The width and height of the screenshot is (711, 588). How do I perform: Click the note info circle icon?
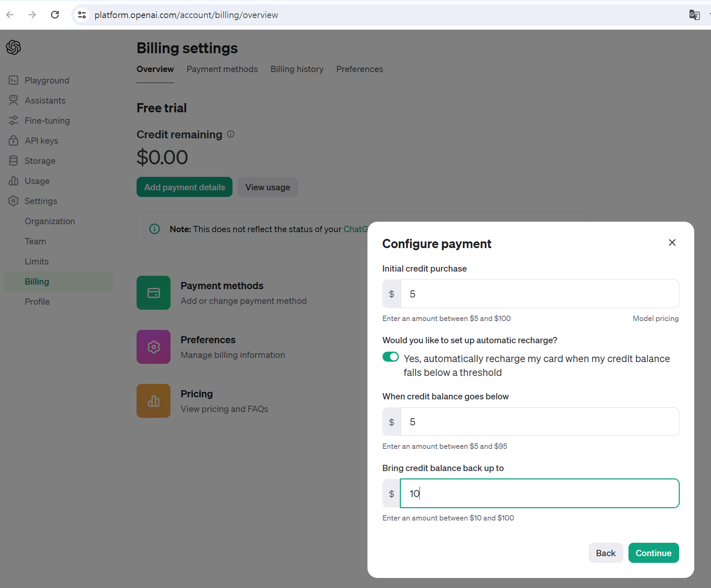tap(155, 229)
